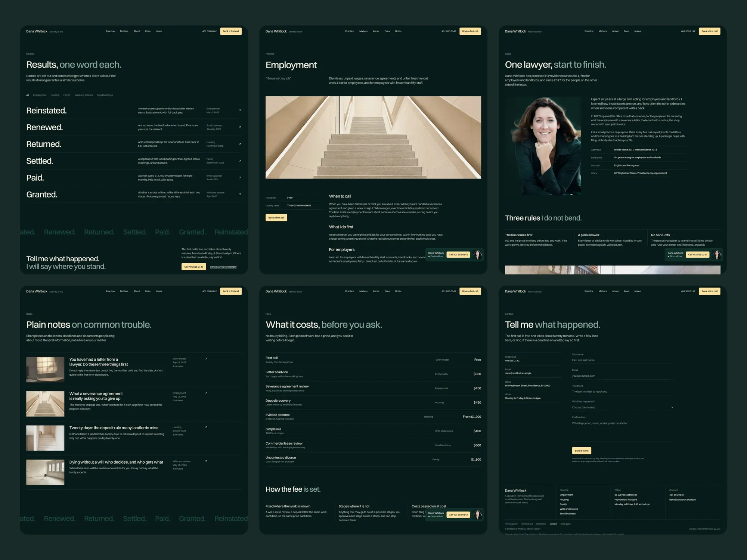Click the arrow icon on the Renewed row
Viewport: 747px width, 560px height.
click(x=240, y=127)
